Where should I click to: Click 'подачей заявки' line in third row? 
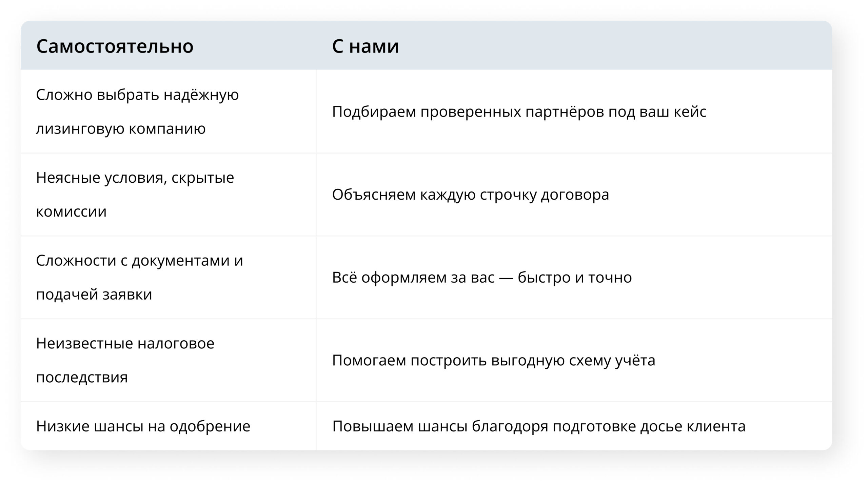pos(94,294)
